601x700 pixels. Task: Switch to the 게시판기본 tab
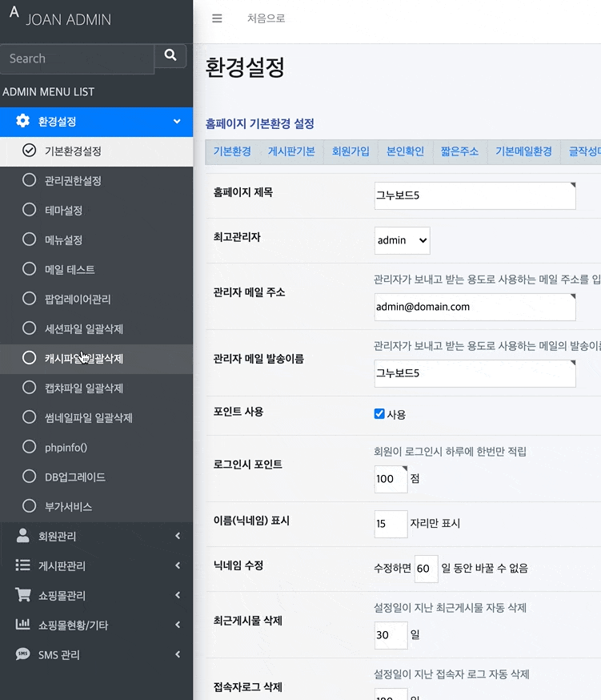coord(291,151)
